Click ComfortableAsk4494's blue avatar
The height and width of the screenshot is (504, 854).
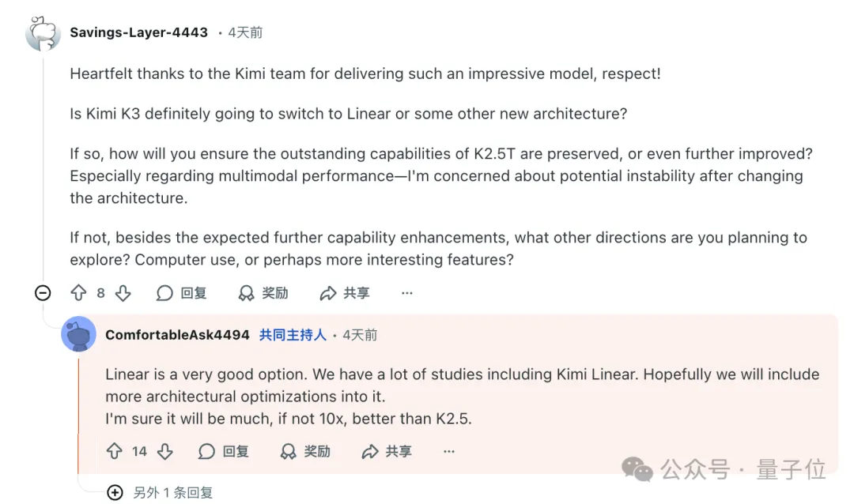[x=78, y=335]
